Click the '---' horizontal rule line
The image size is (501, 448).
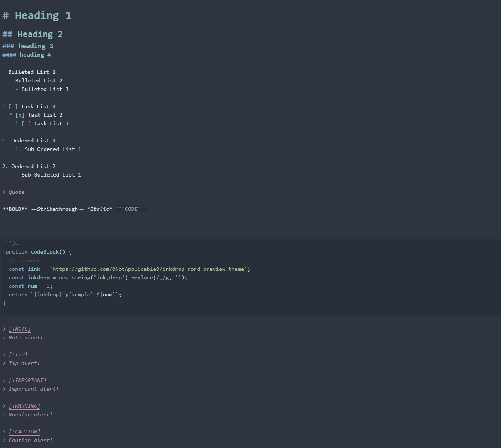7,226
